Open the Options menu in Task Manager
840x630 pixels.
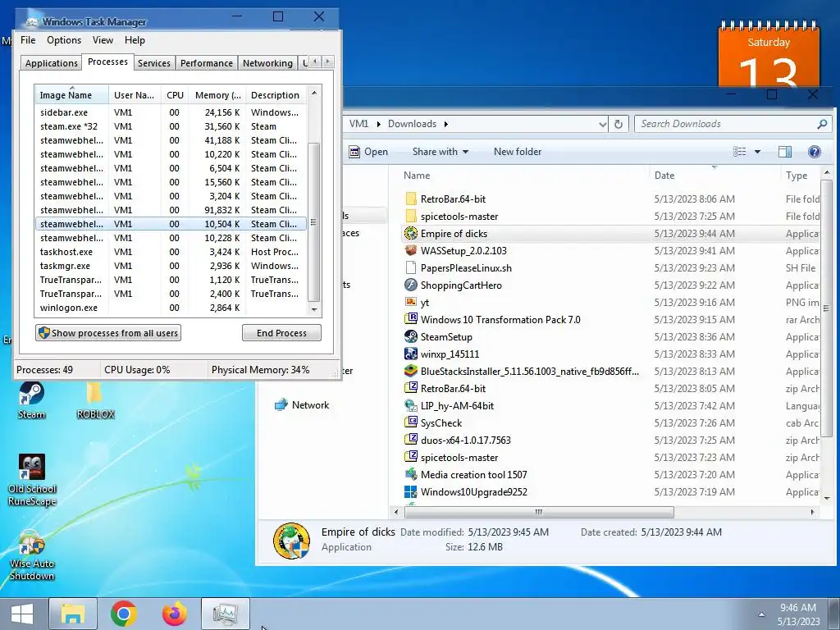click(64, 40)
